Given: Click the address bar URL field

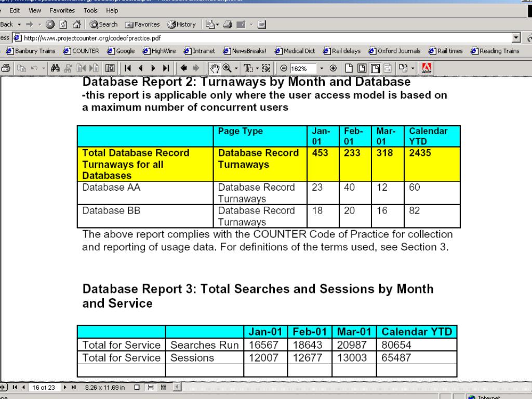Looking at the screenshot, I should tap(262, 37).
